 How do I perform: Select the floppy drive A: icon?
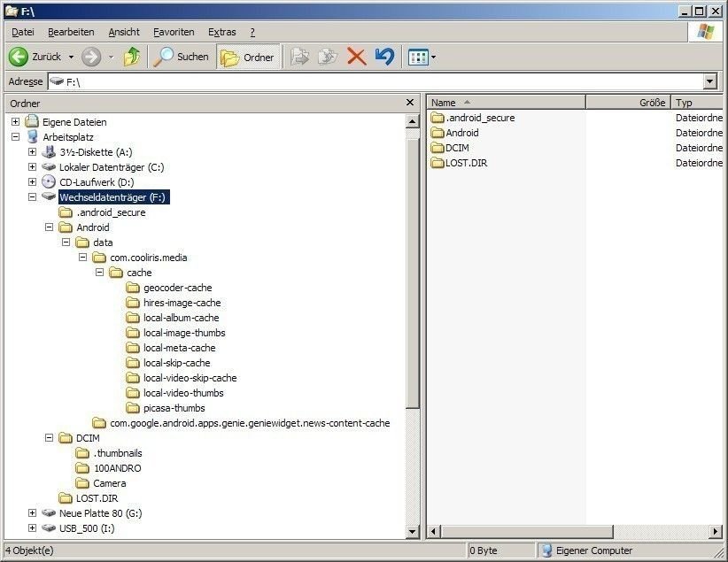(x=49, y=151)
